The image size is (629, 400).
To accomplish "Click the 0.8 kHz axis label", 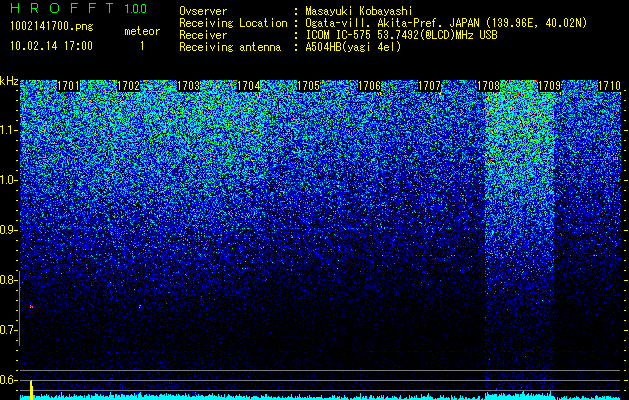I will tap(9, 280).
